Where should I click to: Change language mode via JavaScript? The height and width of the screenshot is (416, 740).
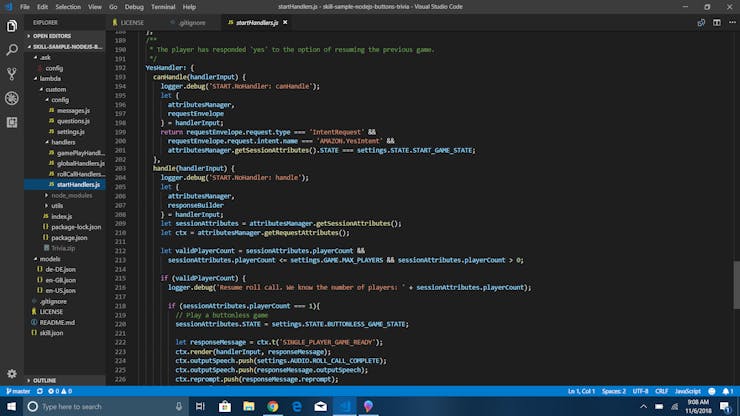coord(688,391)
